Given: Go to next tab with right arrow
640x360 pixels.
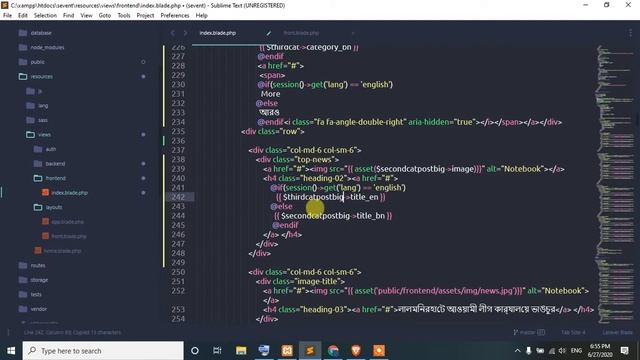Looking at the screenshot, I should (185, 33).
